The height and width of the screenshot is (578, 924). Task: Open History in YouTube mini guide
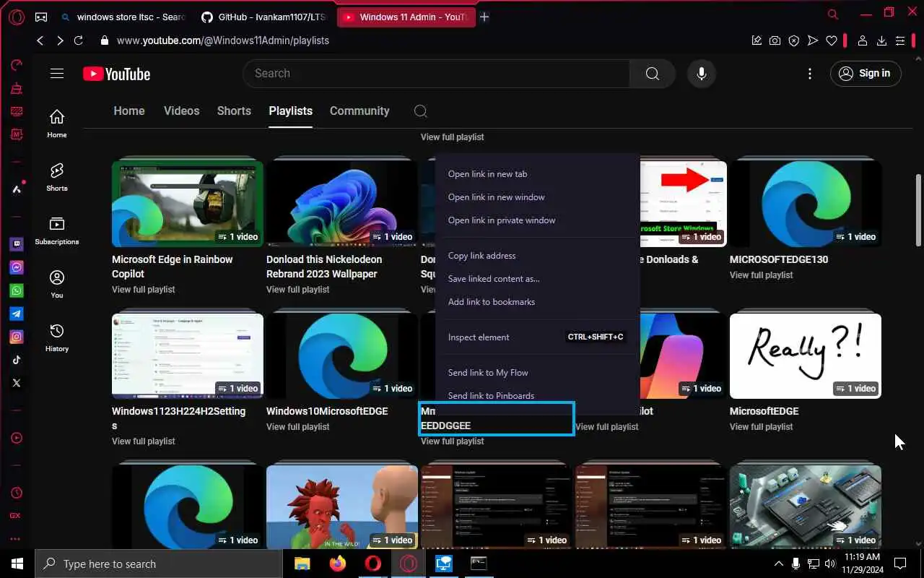[57, 337]
